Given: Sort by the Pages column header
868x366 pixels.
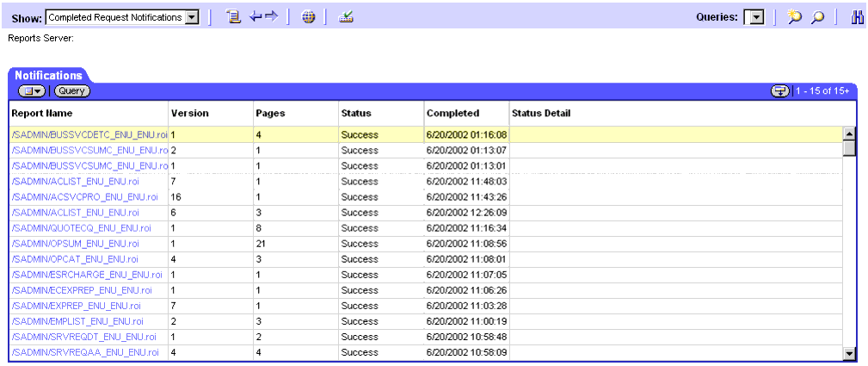Looking at the screenshot, I should 270,113.
